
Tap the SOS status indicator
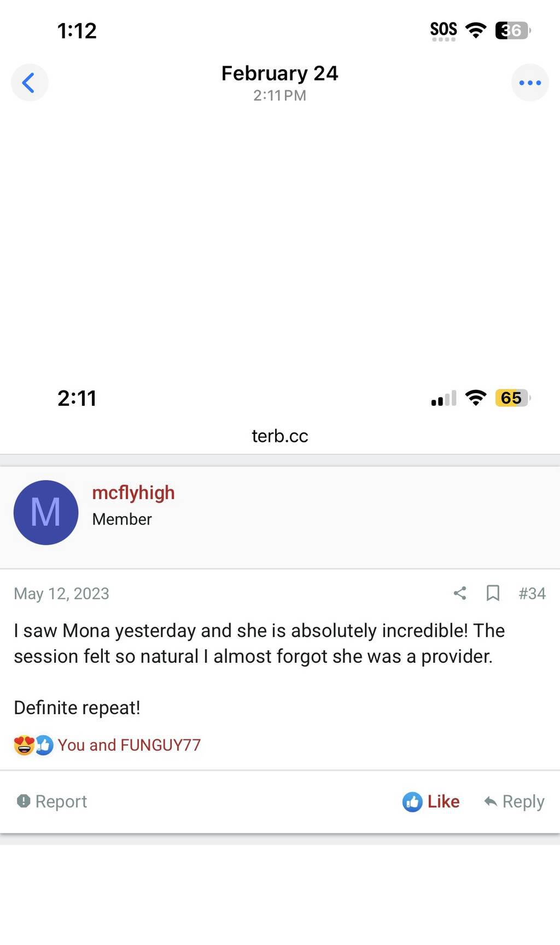444,30
